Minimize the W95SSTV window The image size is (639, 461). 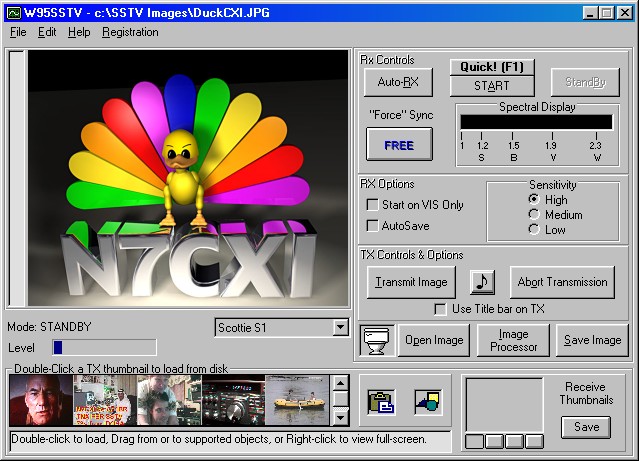click(590, 13)
